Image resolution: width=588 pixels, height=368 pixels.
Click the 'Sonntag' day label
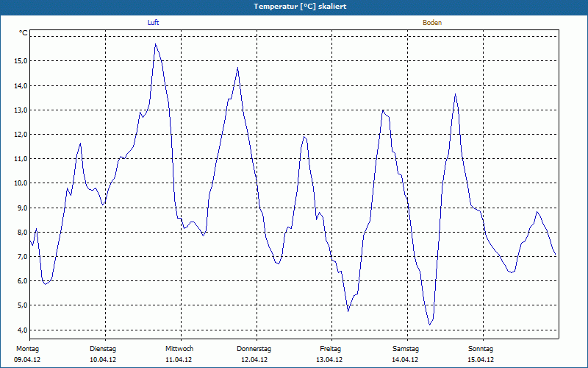(x=481, y=349)
